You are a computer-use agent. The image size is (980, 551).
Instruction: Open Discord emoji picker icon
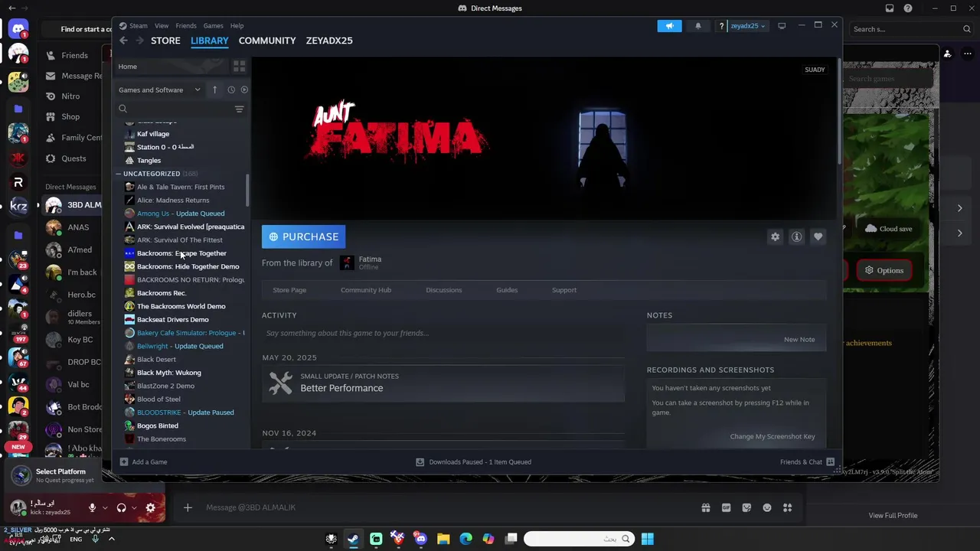[x=767, y=507]
